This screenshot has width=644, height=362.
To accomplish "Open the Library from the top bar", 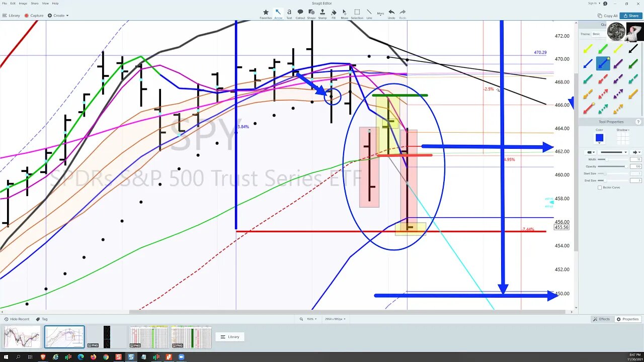I will coord(11,16).
